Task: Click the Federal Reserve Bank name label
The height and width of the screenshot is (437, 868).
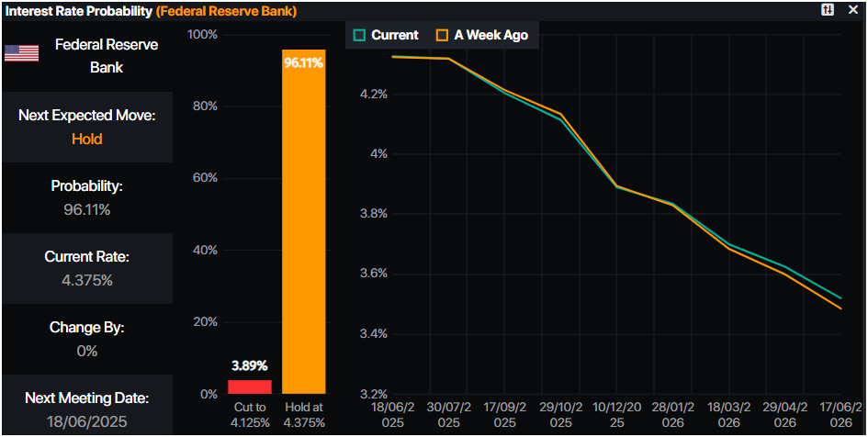Action: [107, 56]
